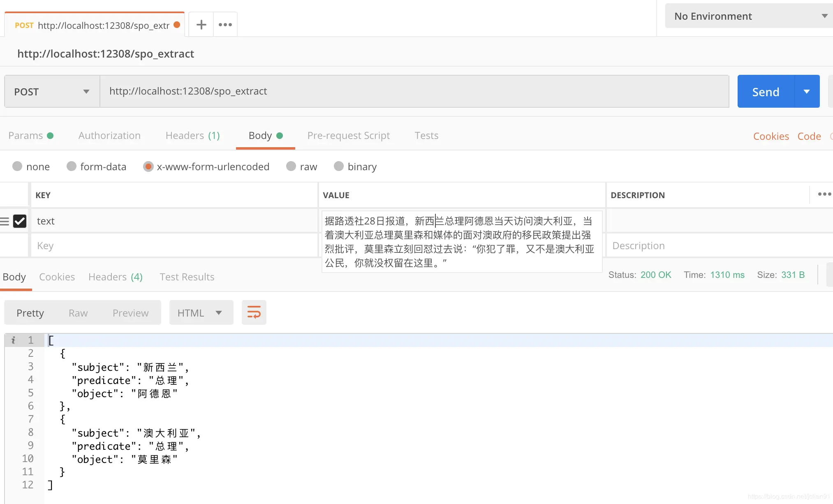The width and height of the screenshot is (833, 504).
Task: Click unsaved orange dot on request tab
Action: click(177, 25)
